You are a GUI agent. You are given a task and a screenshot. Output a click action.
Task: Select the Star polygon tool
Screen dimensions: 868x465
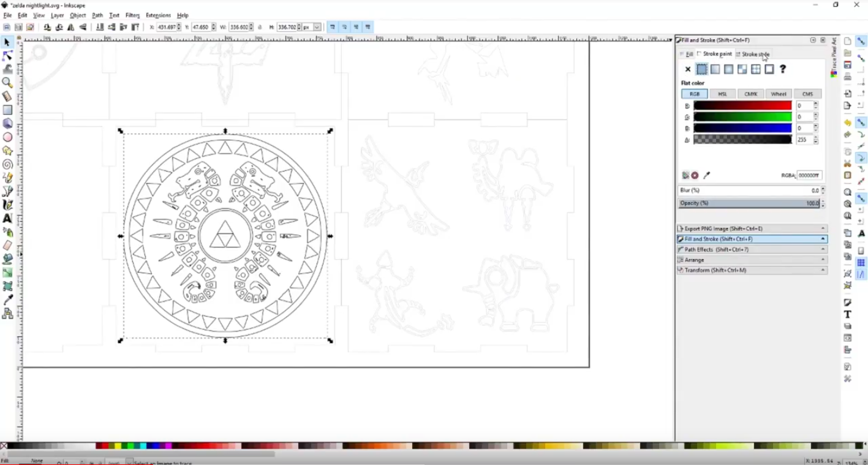[x=7, y=151]
